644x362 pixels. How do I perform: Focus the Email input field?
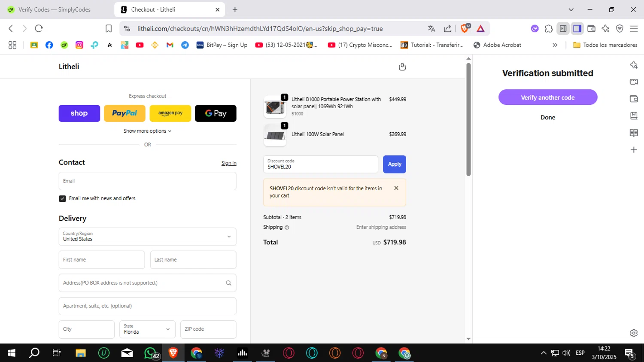147,181
